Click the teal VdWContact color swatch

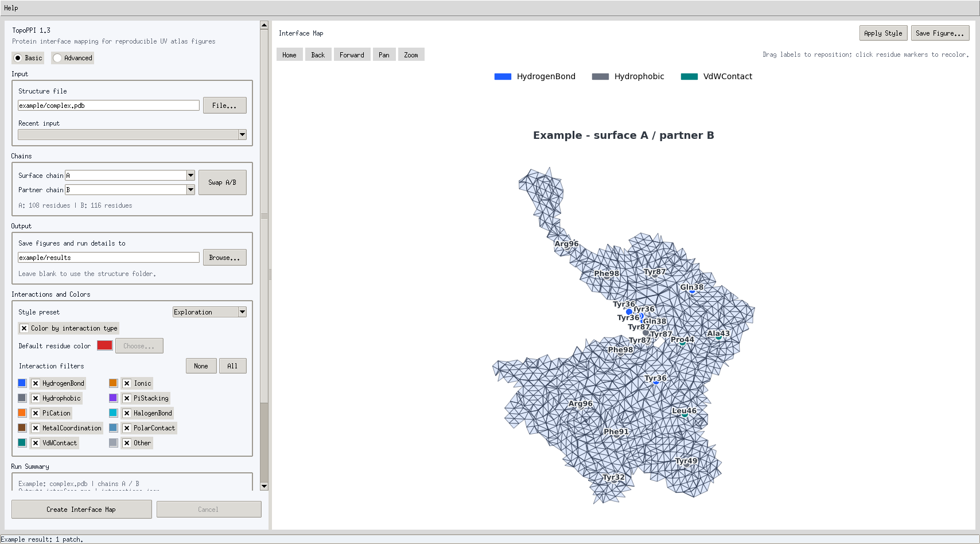(22, 443)
